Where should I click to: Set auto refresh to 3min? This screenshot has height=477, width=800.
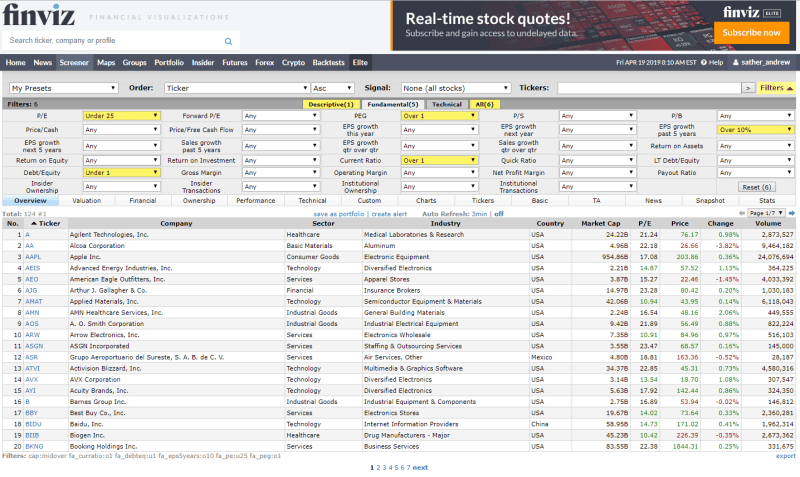[x=479, y=214]
